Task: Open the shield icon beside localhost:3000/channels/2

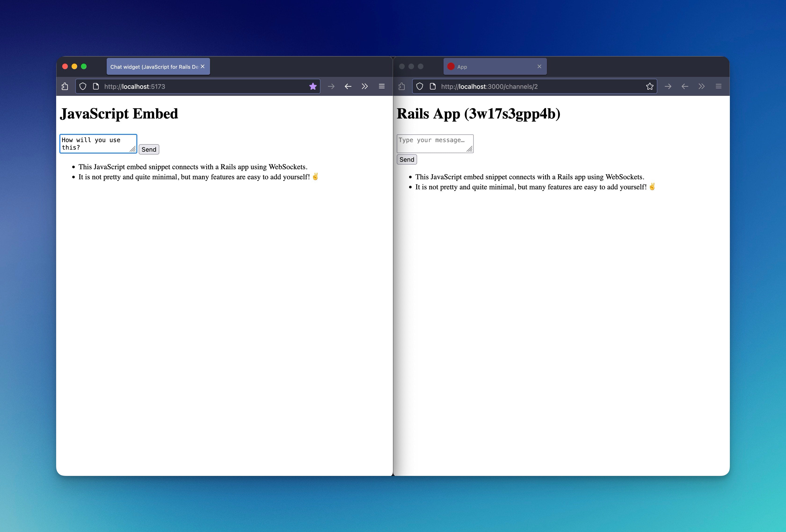Action: [x=420, y=86]
